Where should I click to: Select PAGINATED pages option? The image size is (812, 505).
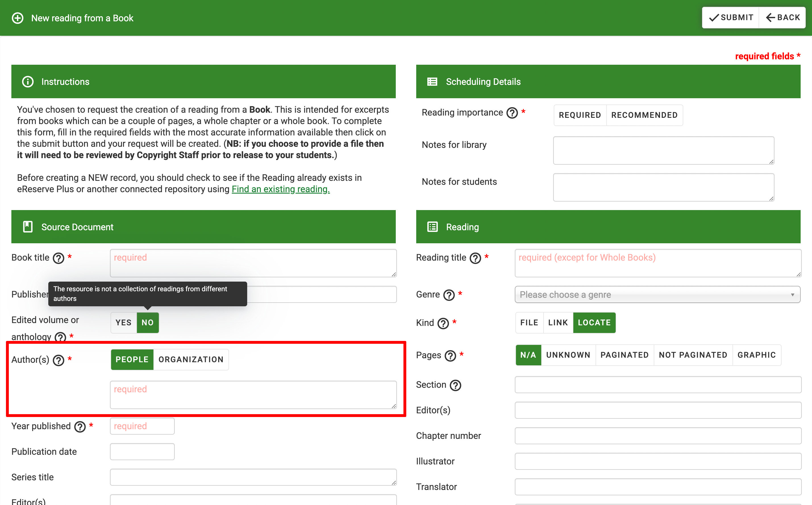pyautogui.click(x=624, y=355)
